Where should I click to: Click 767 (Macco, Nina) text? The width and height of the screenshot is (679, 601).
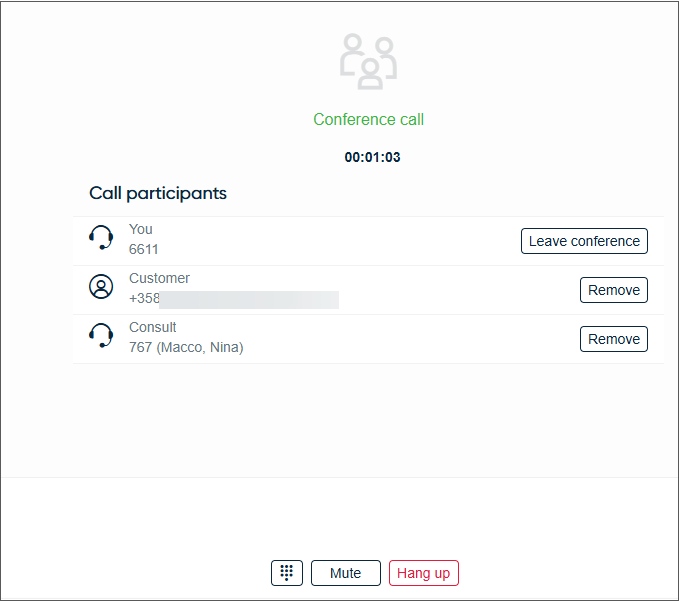pyautogui.click(x=186, y=347)
